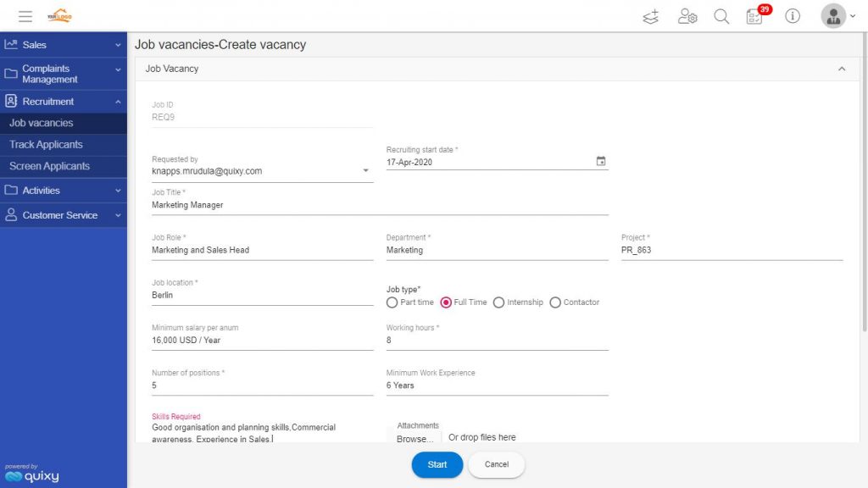Collapse the Job Vacancy section
This screenshot has width=868, height=488.
coord(842,69)
